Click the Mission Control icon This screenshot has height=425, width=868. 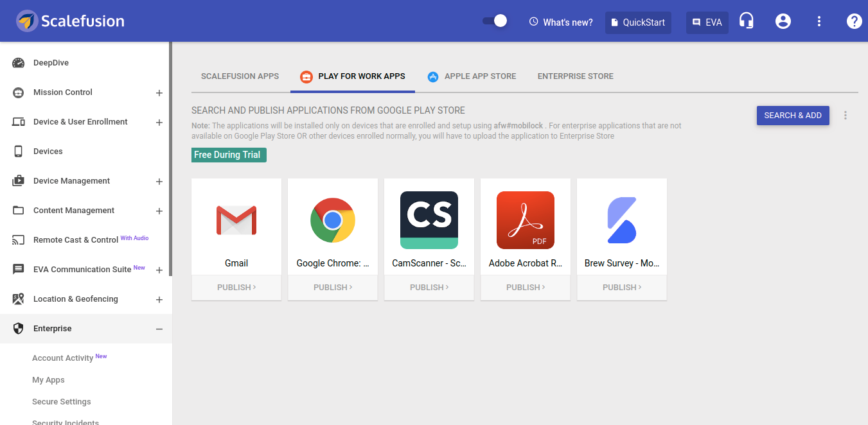[x=19, y=92]
